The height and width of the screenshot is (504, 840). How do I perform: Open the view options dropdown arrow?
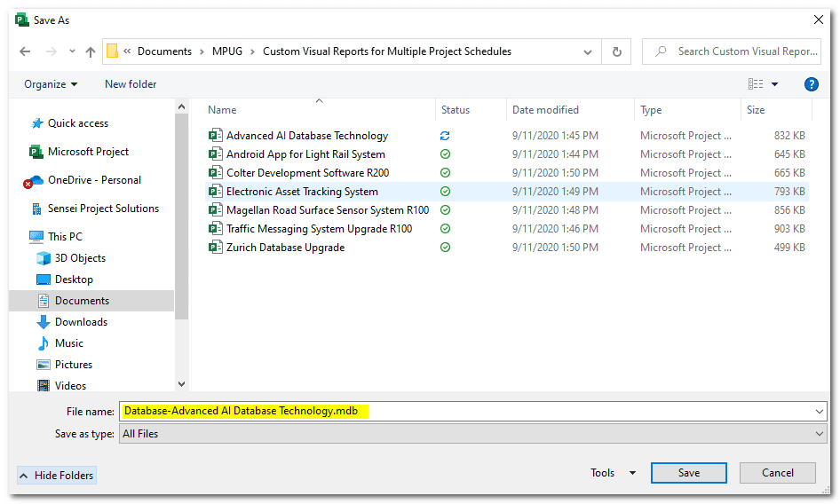pyautogui.click(x=774, y=84)
